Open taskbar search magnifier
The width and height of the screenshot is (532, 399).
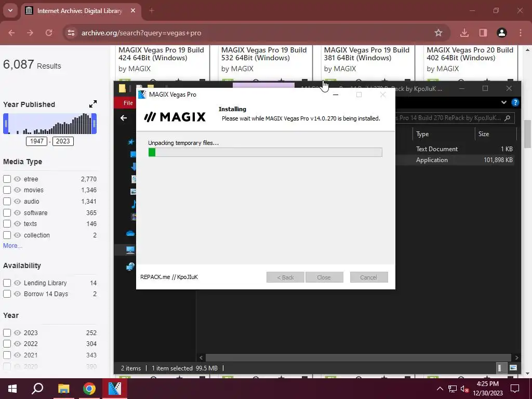tap(37, 389)
